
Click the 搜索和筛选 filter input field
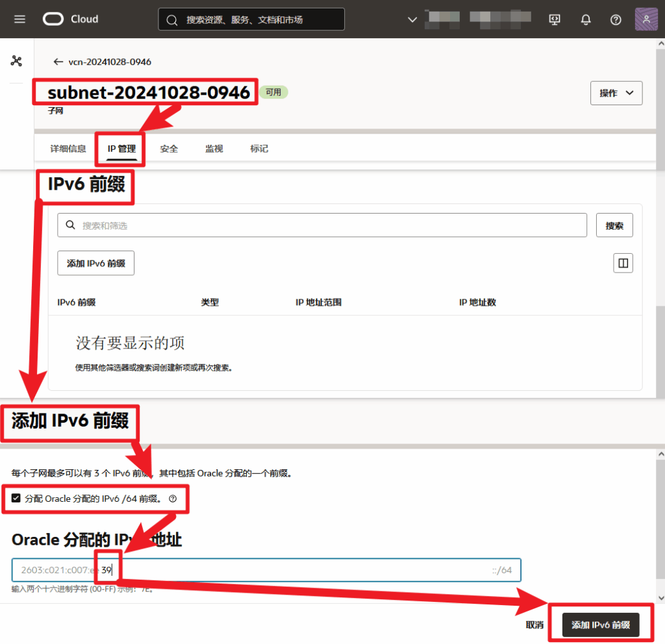[322, 225]
